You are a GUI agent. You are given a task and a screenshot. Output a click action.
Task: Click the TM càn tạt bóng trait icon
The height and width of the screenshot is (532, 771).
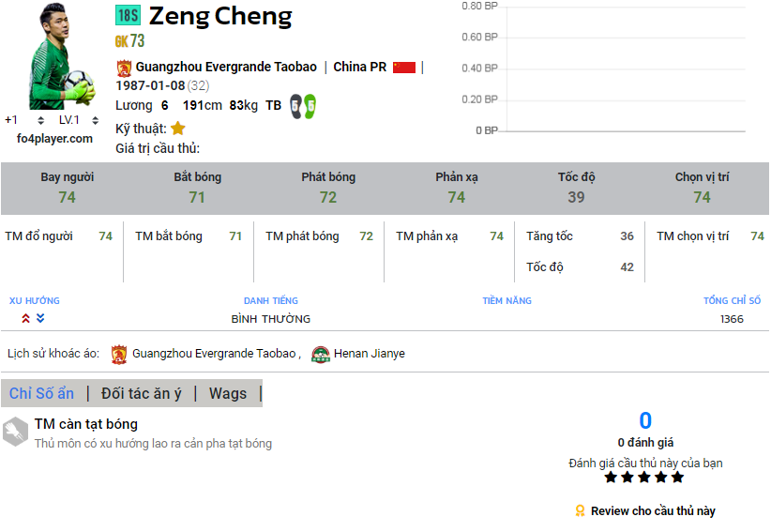15,432
